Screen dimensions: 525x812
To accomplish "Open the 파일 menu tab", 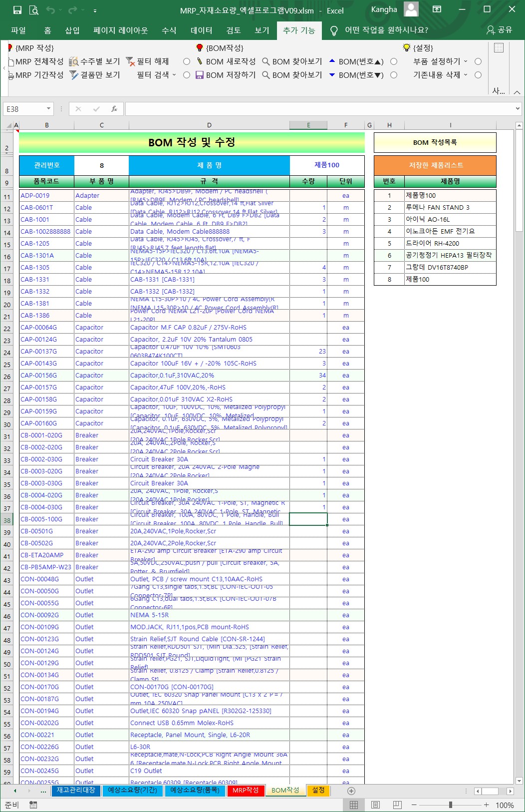I will click(x=18, y=30).
